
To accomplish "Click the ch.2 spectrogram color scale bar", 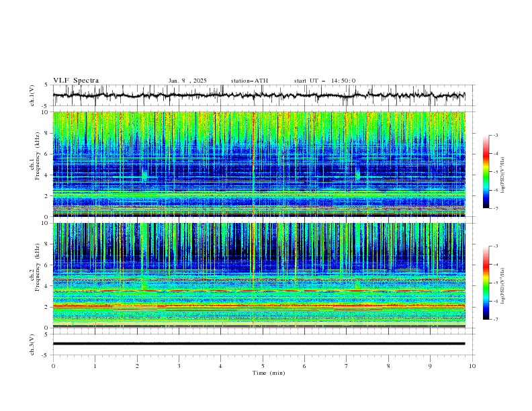I will tap(486, 283).
